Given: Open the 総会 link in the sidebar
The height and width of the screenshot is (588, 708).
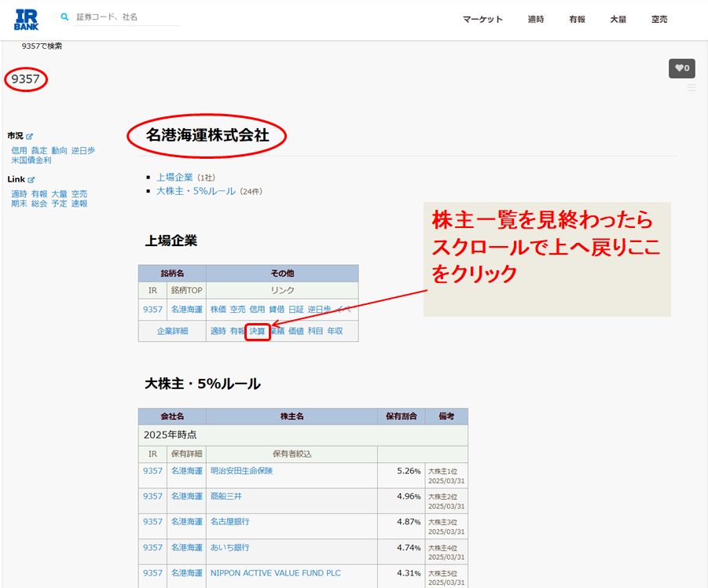Looking at the screenshot, I should pos(39,204).
